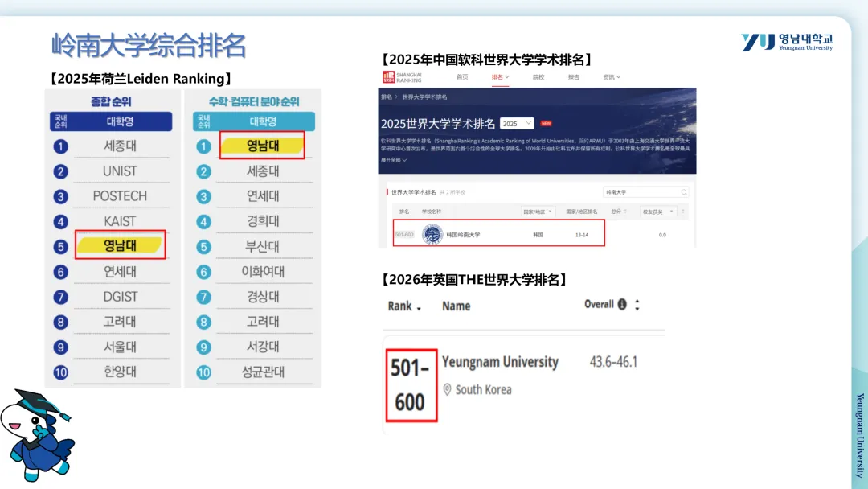
Task: Click the 0.0 score value in the 韩国岭南大学 row
Action: tap(662, 235)
